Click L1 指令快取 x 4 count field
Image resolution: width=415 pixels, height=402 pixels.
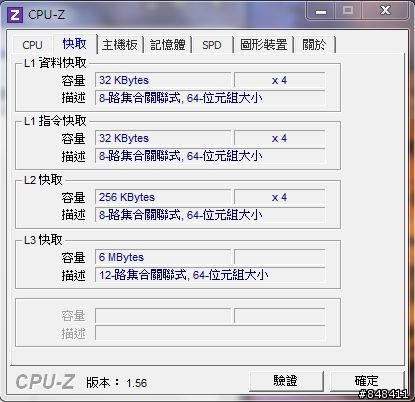[279, 138]
